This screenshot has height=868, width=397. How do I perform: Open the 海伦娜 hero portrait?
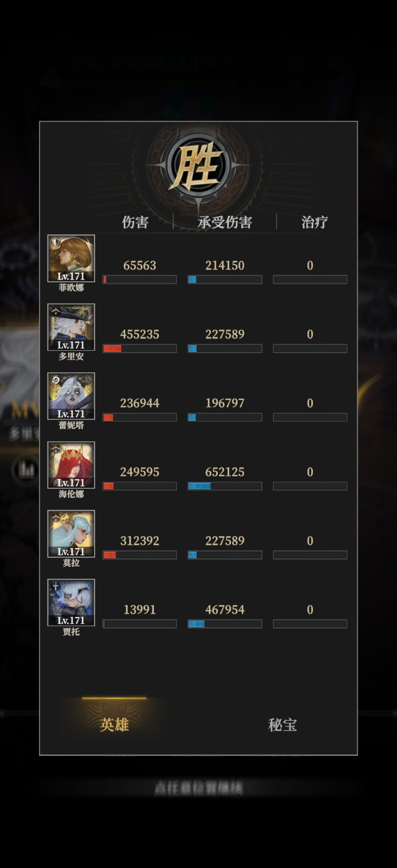pyautogui.click(x=71, y=465)
